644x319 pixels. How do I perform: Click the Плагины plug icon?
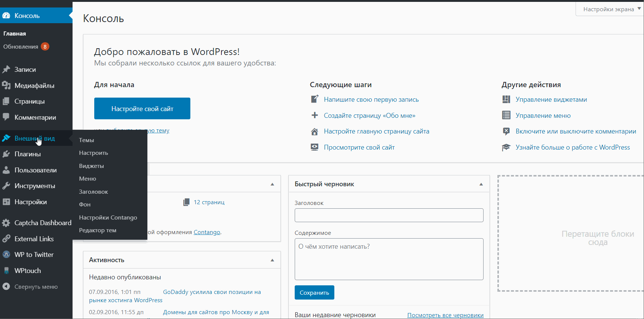coord(6,154)
